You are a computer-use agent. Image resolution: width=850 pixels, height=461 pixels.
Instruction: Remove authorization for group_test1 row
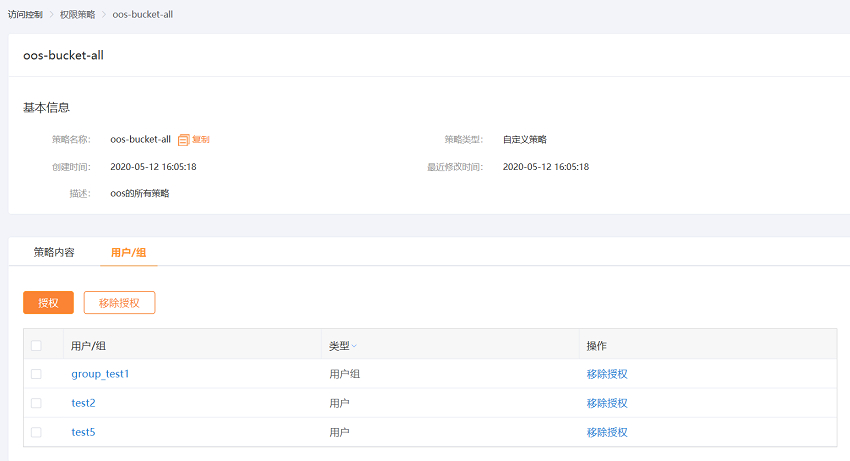pyautogui.click(x=607, y=374)
